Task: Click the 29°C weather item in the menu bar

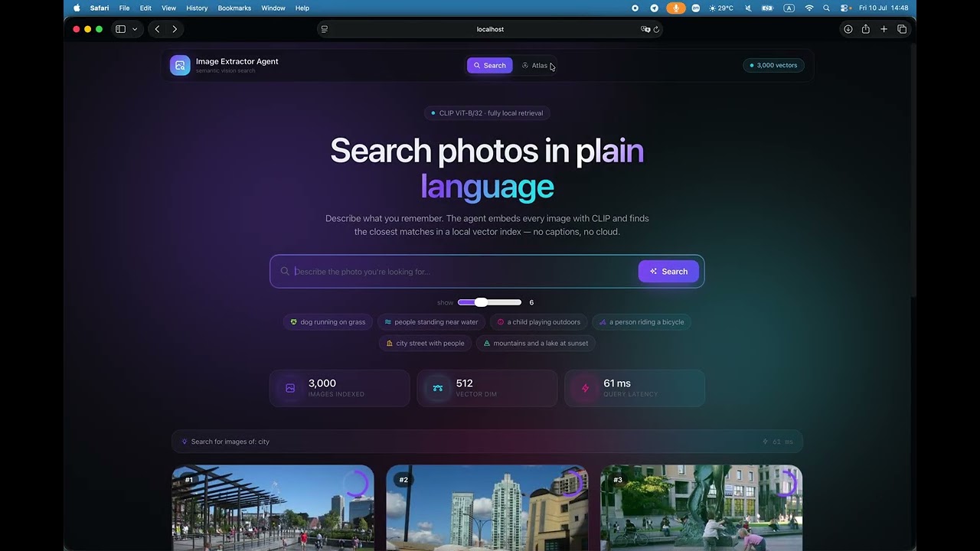Action: pyautogui.click(x=721, y=8)
